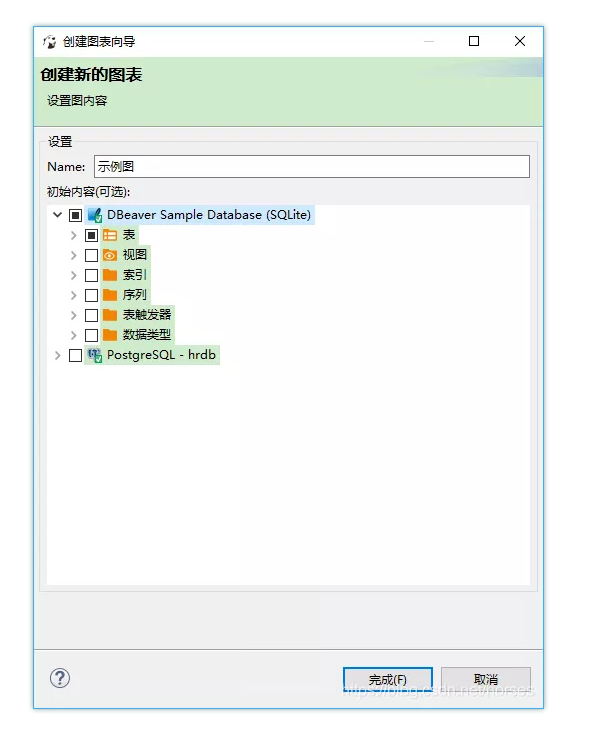
Task: Collapse the DBeaver Sample Database node
Action: click(x=57, y=215)
